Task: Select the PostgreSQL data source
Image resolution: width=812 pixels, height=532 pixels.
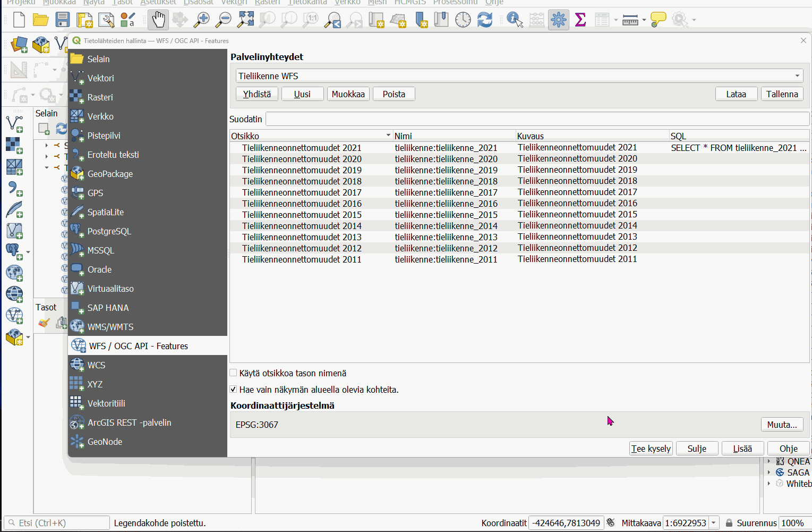Action: click(x=109, y=231)
